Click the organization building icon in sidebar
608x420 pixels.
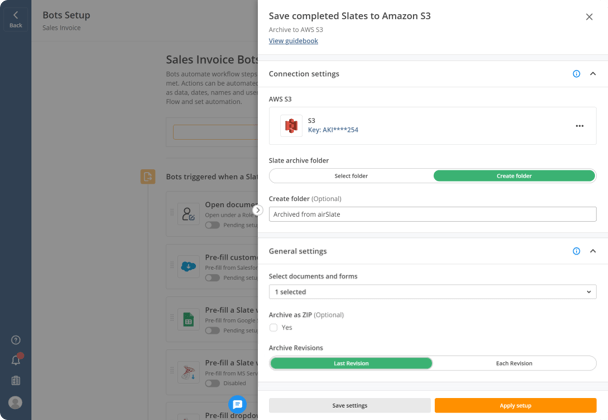(x=16, y=380)
